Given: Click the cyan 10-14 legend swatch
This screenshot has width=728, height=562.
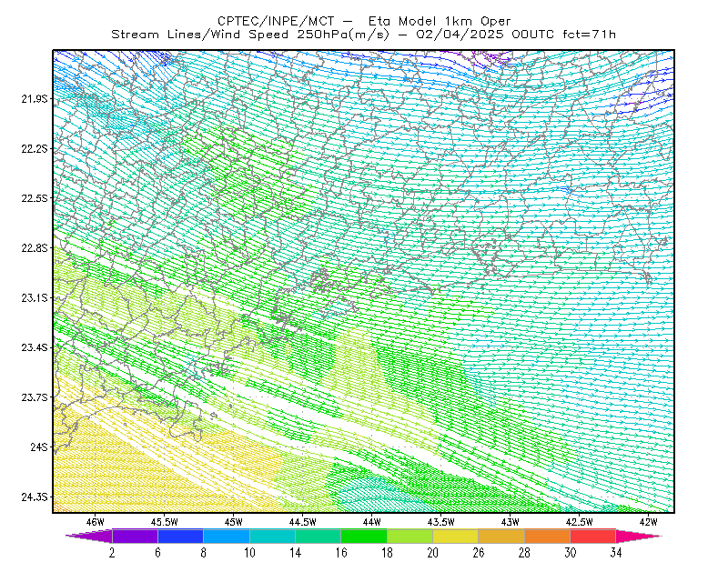Looking at the screenshot, I should (272, 536).
